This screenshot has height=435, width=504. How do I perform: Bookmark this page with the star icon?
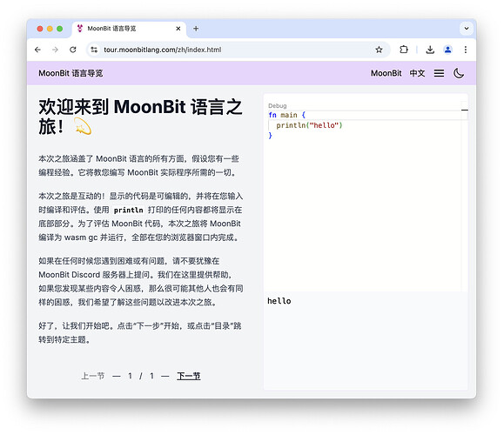[x=379, y=50]
